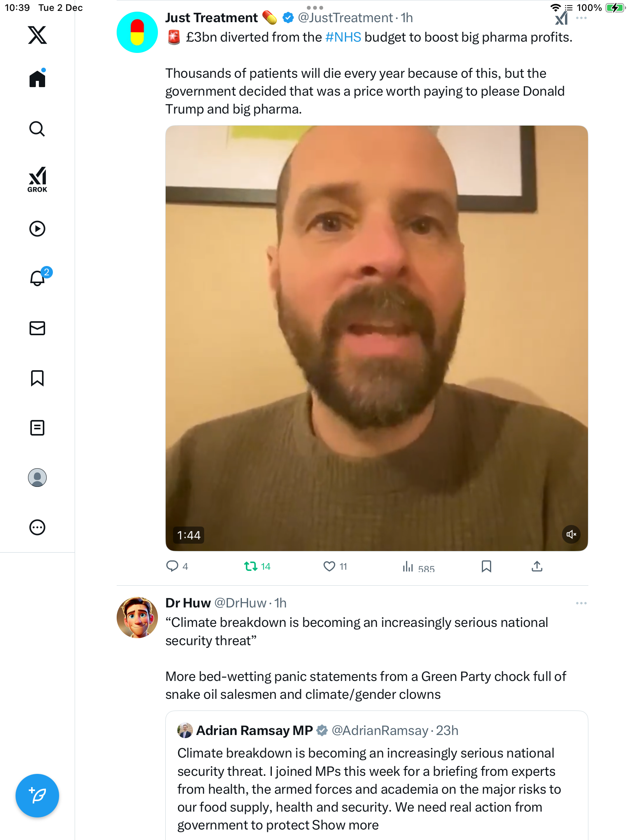Open the Lists icon in sidebar
The height and width of the screenshot is (840, 630).
click(x=37, y=428)
